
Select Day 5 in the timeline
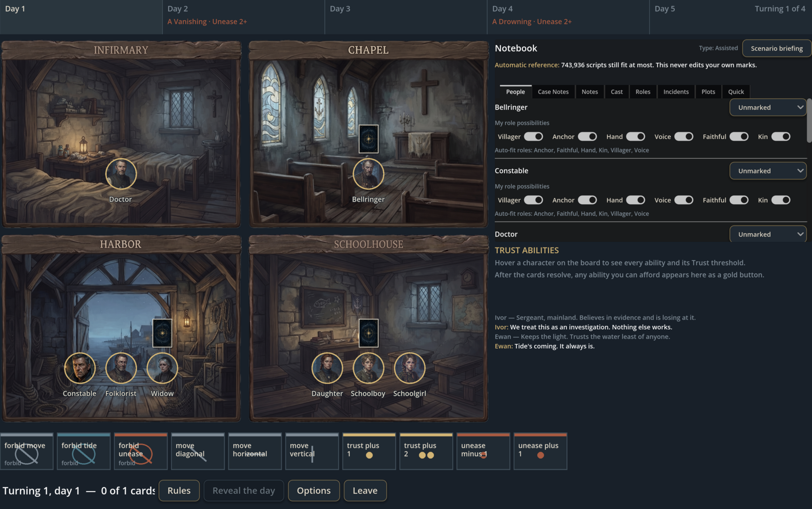[731, 17]
